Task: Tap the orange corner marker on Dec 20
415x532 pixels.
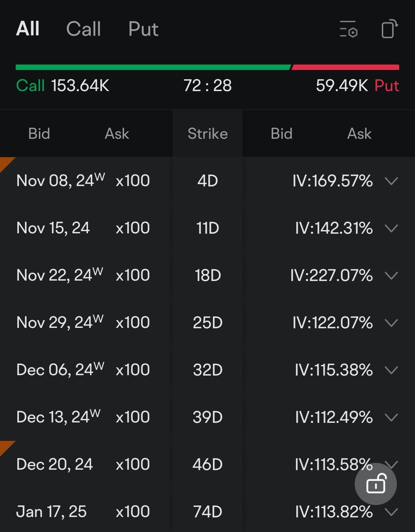Action: pos(6,447)
